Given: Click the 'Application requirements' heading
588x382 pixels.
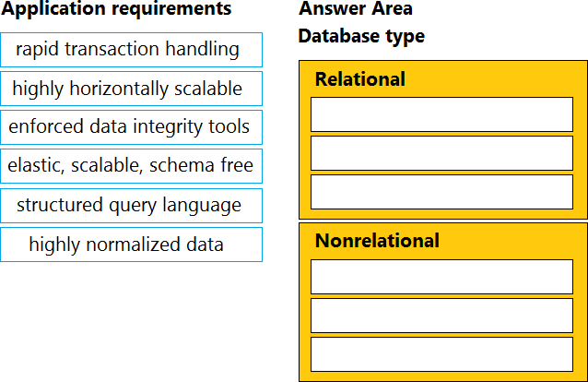Looking at the screenshot, I should (x=117, y=9).
